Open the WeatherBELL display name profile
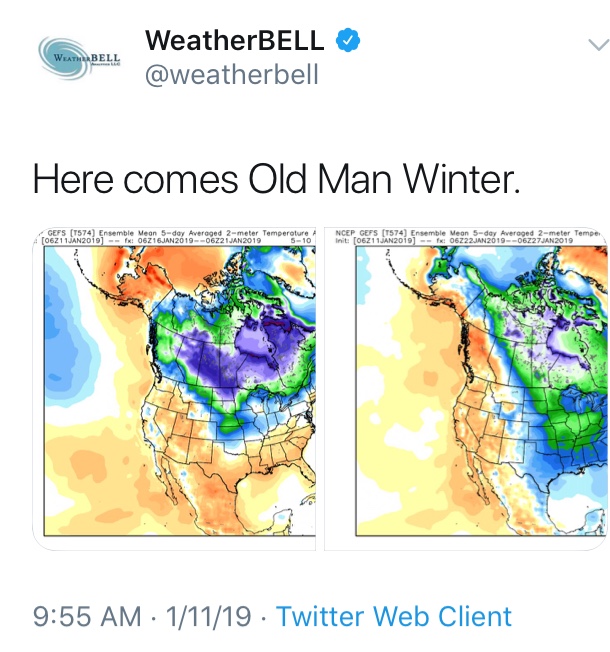This screenshot has height=652, width=610. tap(235, 40)
